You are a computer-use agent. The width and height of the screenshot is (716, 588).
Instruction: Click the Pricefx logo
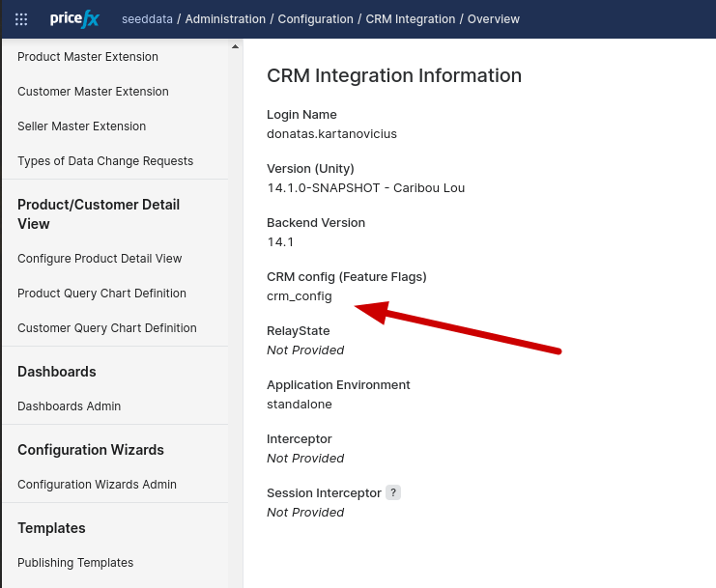click(74, 19)
